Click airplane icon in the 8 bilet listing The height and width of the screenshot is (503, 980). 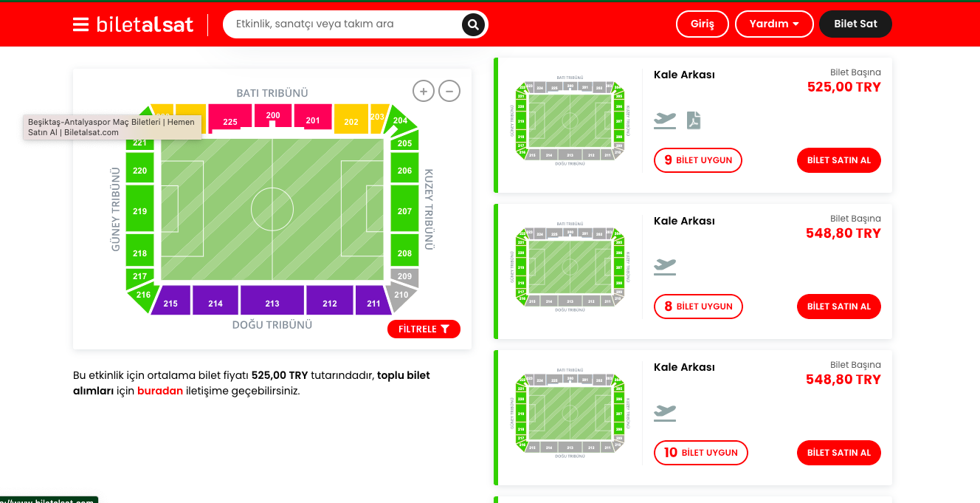pos(665,267)
